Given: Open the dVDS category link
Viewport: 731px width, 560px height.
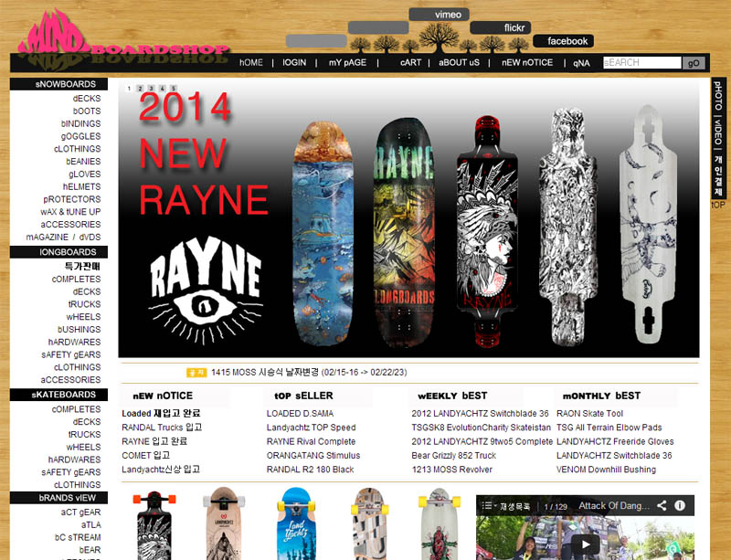Looking at the screenshot, I should 90,237.
